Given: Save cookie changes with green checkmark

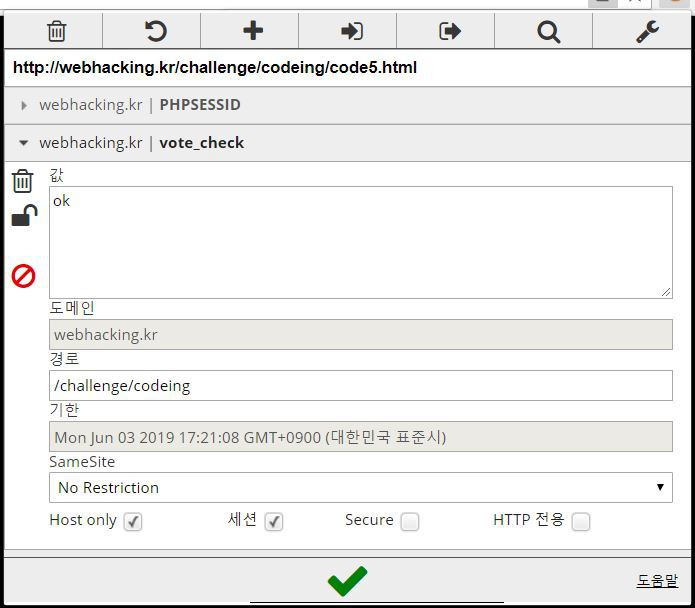Looking at the screenshot, I should (347, 581).
